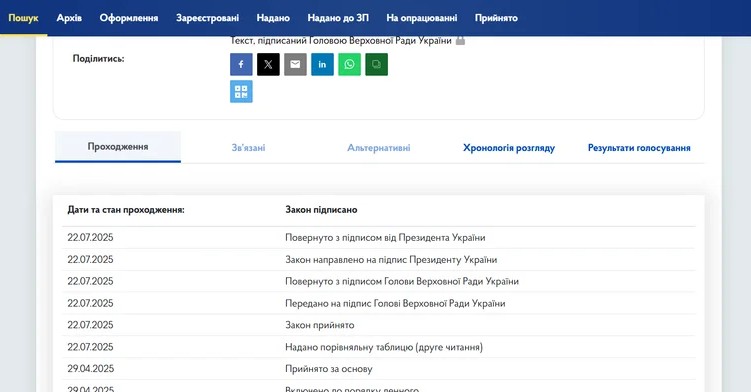Click the Дати та стан проходження header

pyautogui.click(x=126, y=209)
